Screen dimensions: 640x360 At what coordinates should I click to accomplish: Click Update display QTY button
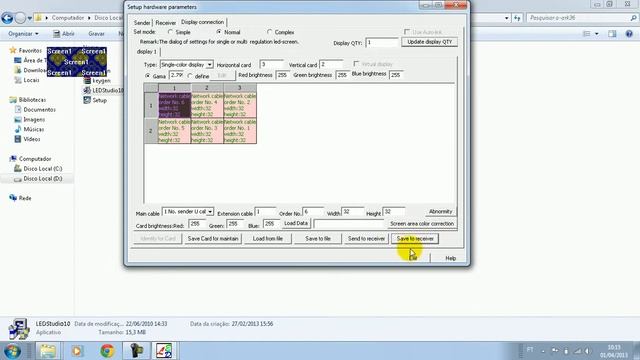429,42
